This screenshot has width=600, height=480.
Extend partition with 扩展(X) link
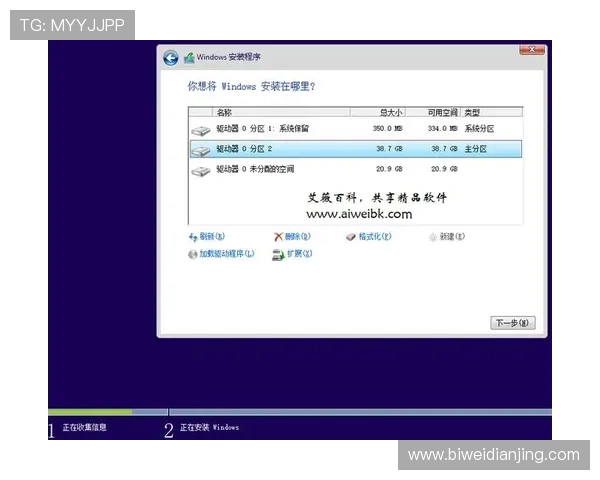tap(300, 253)
